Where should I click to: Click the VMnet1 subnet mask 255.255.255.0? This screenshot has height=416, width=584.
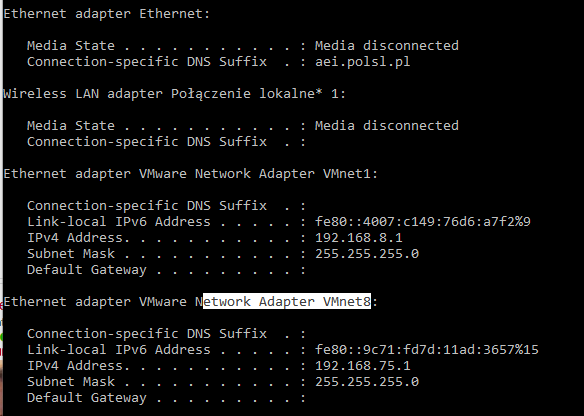(x=367, y=254)
